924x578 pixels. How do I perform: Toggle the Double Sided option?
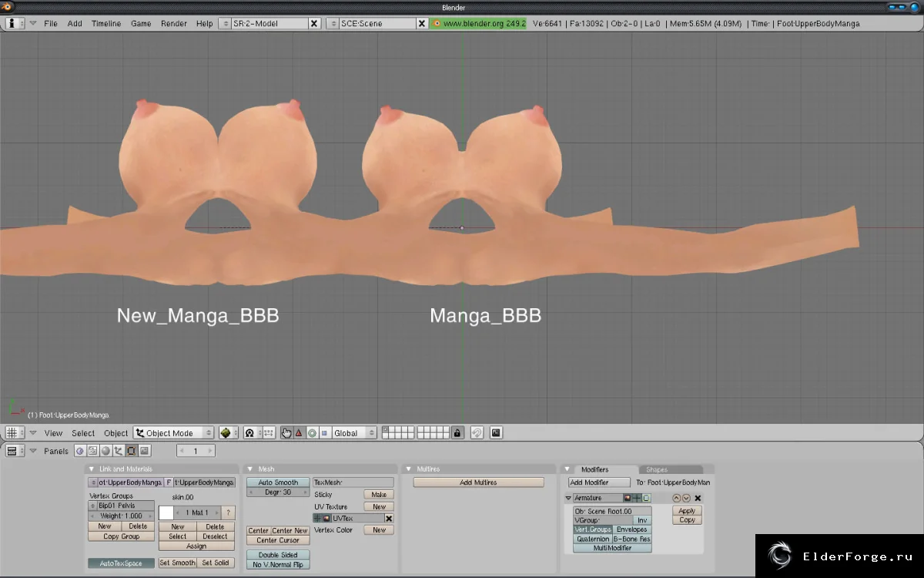pos(278,555)
